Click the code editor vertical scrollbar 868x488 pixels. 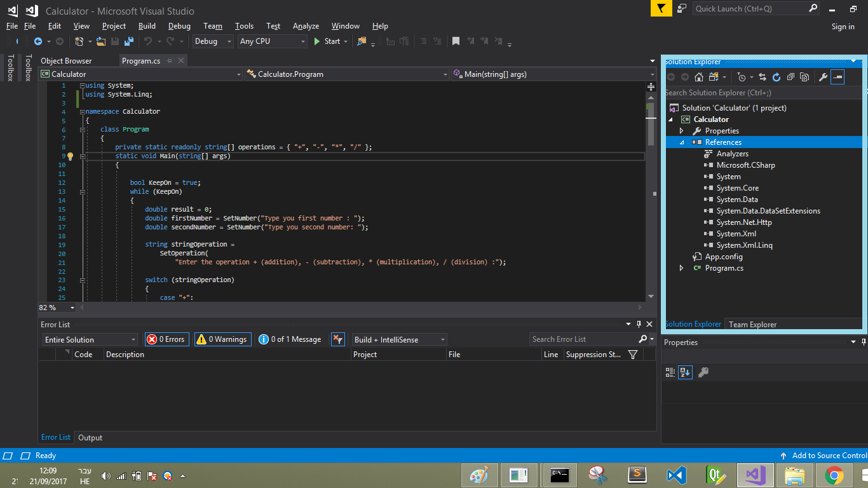(x=651, y=191)
